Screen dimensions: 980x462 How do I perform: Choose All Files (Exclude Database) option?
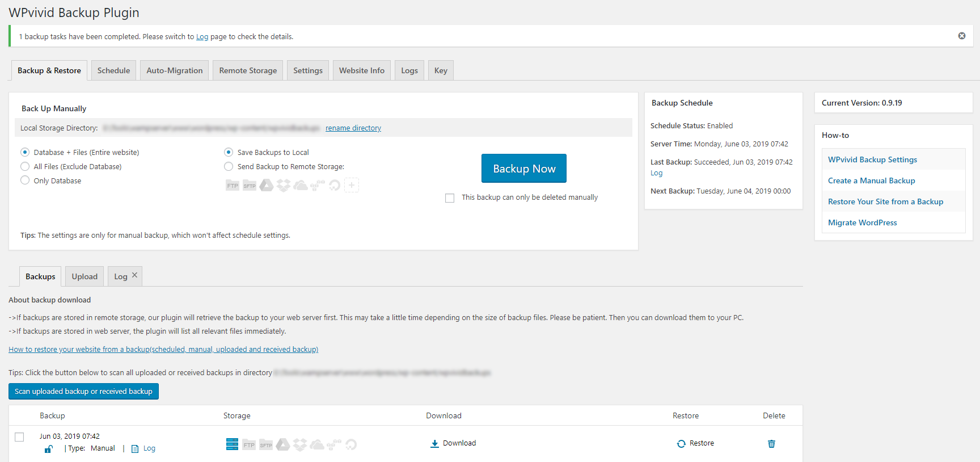pos(25,166)
